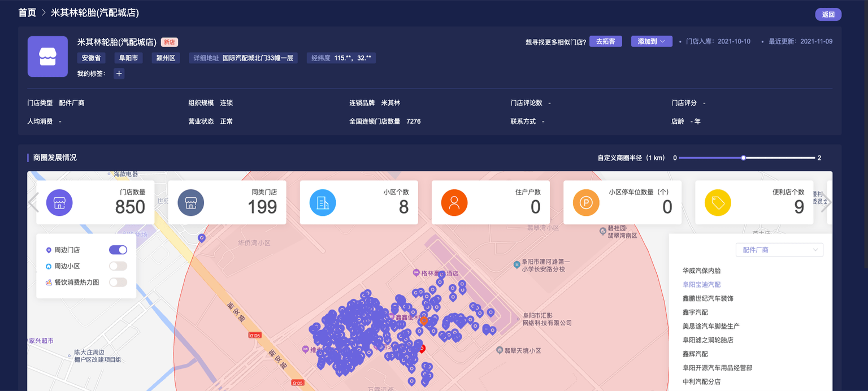The image size is (868, 391).
Task: Click the 门店数量 purple shop icon
Action: (59, 202)
